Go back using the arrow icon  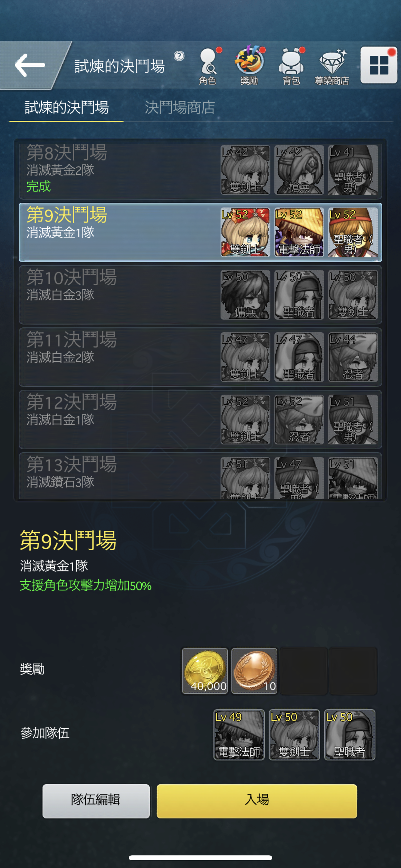(30, 65)
